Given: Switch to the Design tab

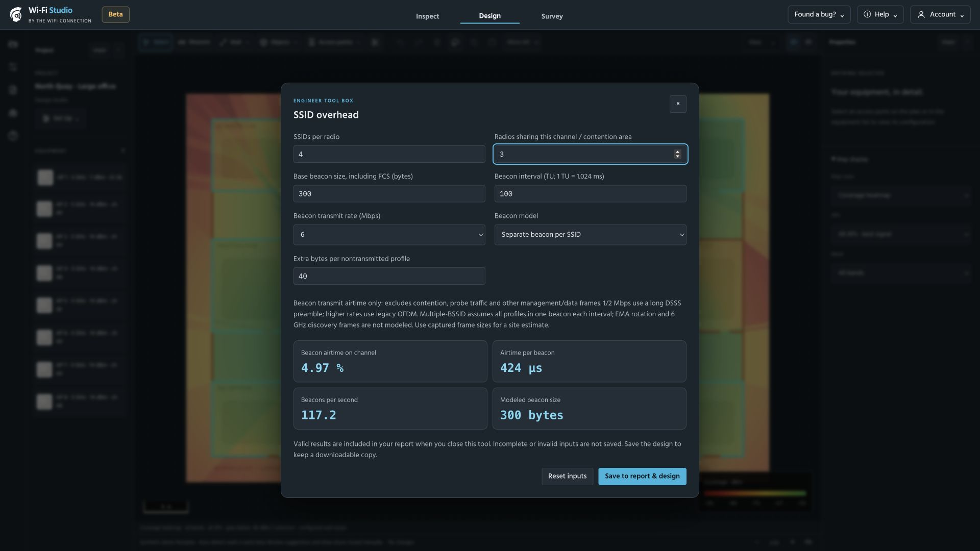Looking at the screenshot, I should point(489,16).
